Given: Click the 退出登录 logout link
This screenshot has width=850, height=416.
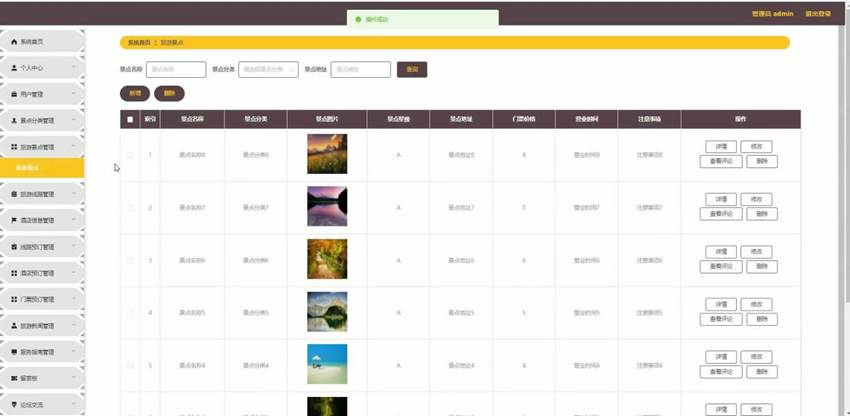Looking at the screenshot, I should [x=817, y=14].
